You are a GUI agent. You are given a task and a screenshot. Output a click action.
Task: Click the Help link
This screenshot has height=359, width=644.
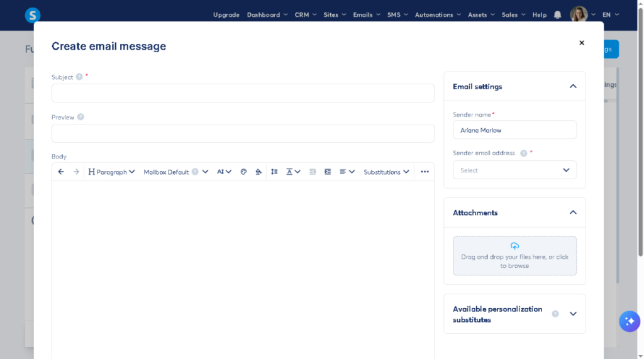click(x=539, y=15)
